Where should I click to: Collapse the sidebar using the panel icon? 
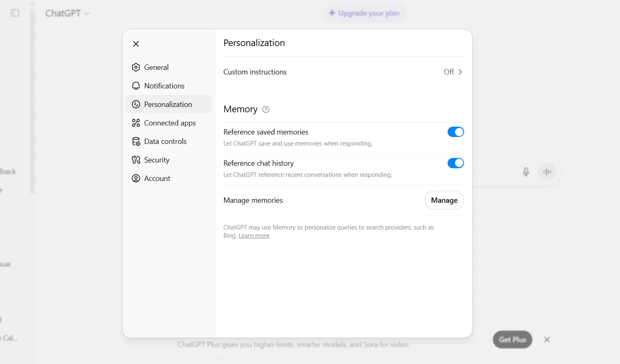click(15, 13)
